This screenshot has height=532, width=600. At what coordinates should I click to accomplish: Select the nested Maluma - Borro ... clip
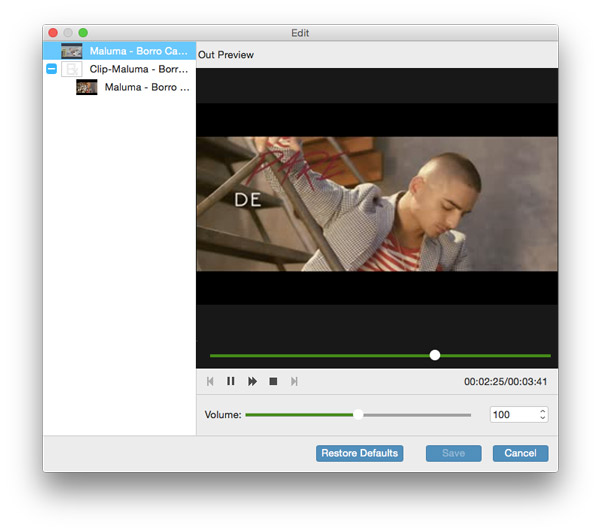pyautogui.click(x=119, y=87)
